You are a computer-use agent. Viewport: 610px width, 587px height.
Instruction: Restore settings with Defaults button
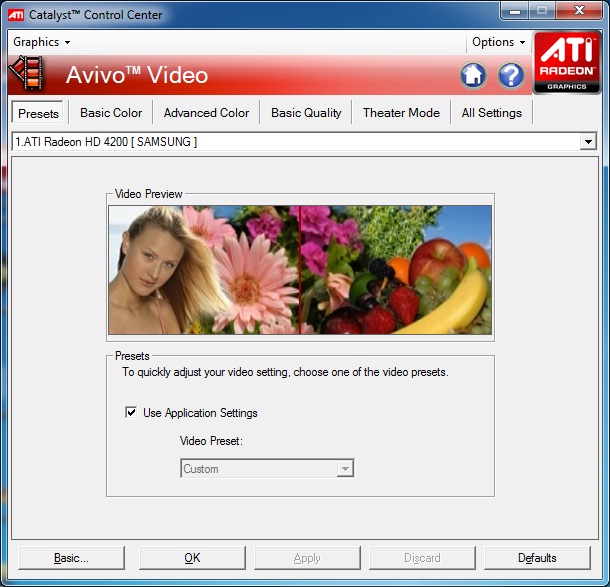(537, 558)
